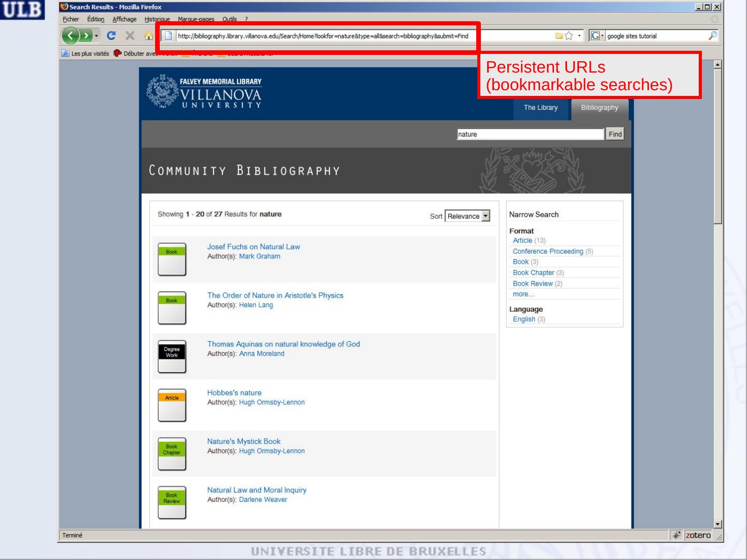Screen dimensions: 747x560
Task: Click the orange Article format icon
Action: [x=172, y=405]
